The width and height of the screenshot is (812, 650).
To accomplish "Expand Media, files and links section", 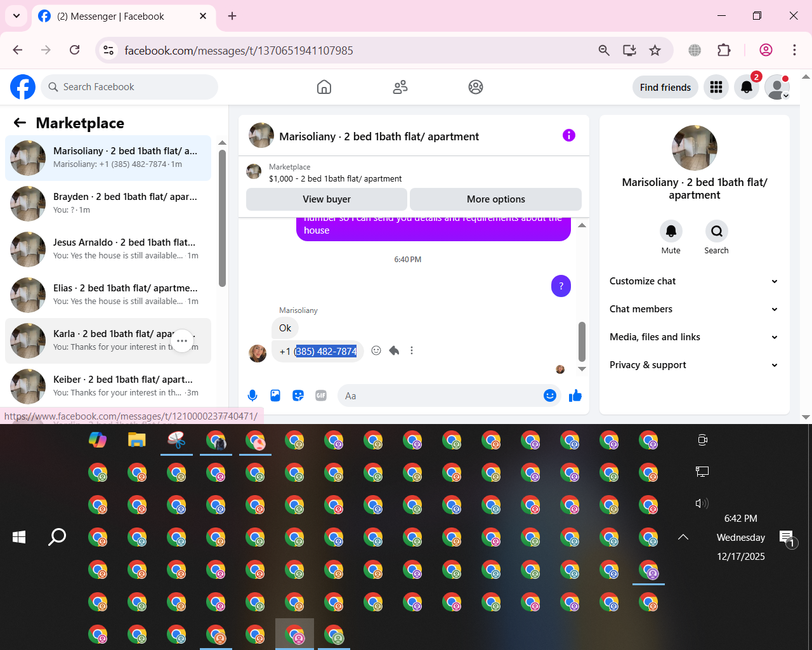I will coord(694,337).
